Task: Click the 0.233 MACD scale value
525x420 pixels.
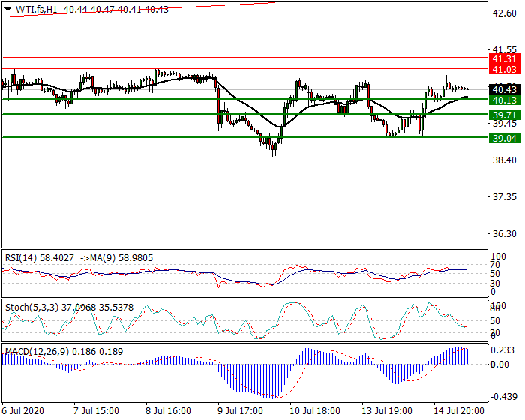Action: tap(502, 350)
